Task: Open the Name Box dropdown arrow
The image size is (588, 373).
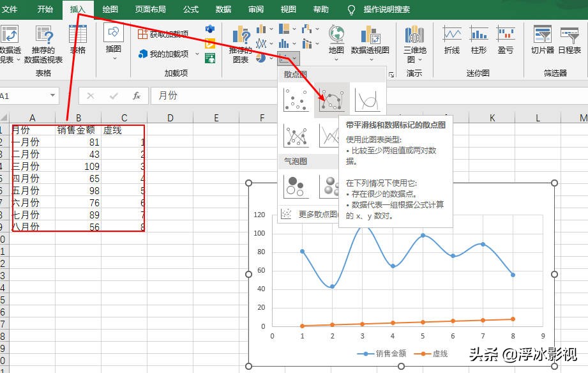Action: point(53,96)
